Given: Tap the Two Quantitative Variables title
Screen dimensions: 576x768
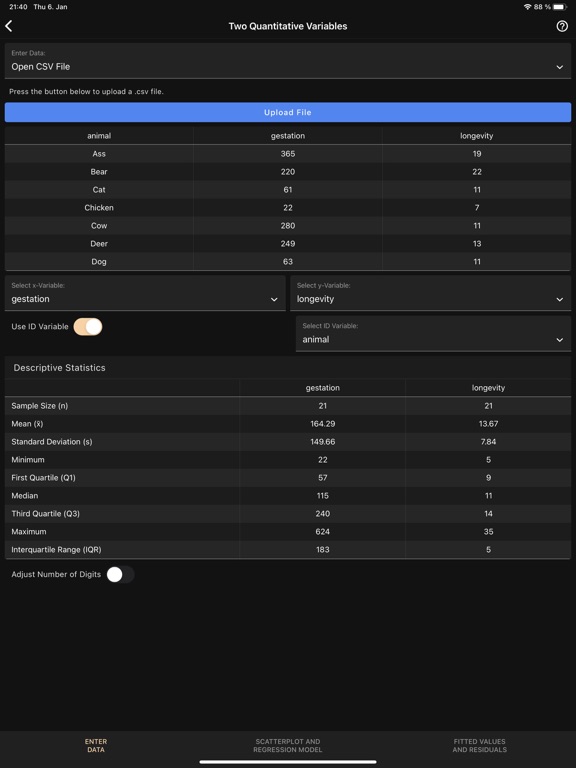Looking at the screenshot, I should point(288,26).
